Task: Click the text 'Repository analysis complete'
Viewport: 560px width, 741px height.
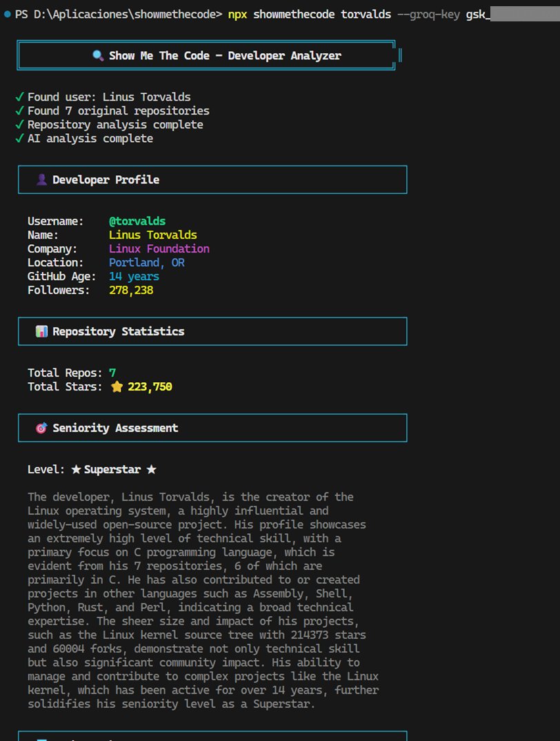Action: pyautogui.click(x=115, y=125)
